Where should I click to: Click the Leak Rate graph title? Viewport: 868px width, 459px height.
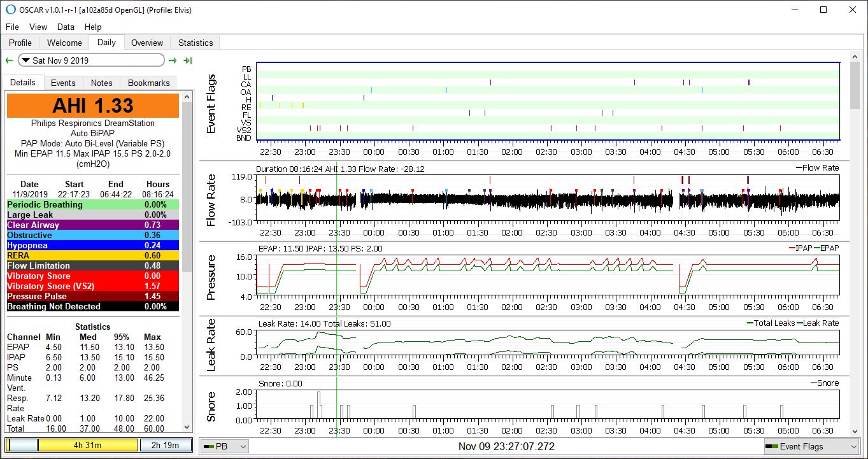point(211,346)
